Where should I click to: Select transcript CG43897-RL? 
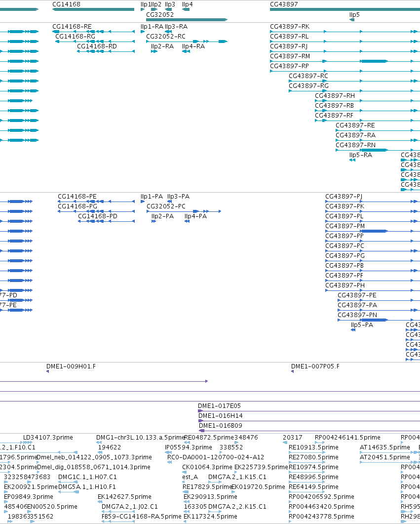click(289, 37)
